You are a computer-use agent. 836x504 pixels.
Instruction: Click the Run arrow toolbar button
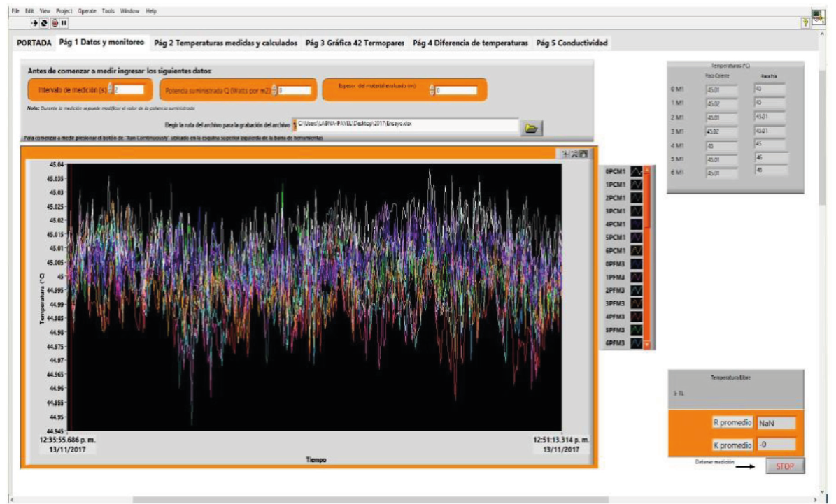tap(34, 23)
